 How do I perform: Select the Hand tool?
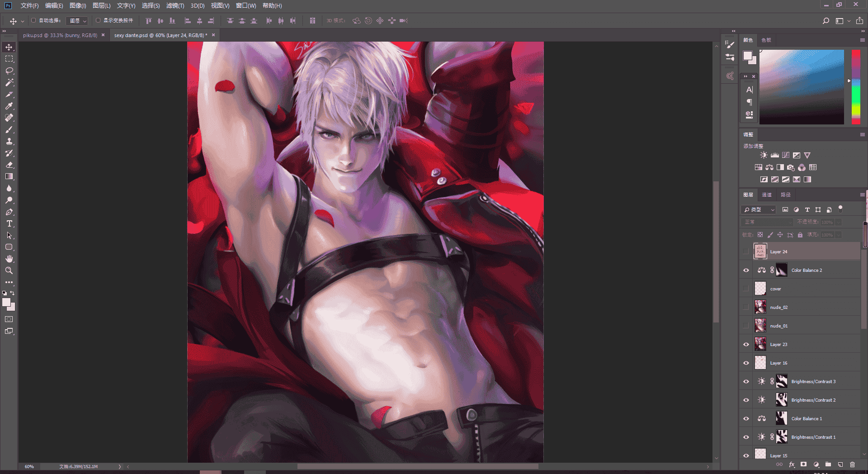point(9,259)
